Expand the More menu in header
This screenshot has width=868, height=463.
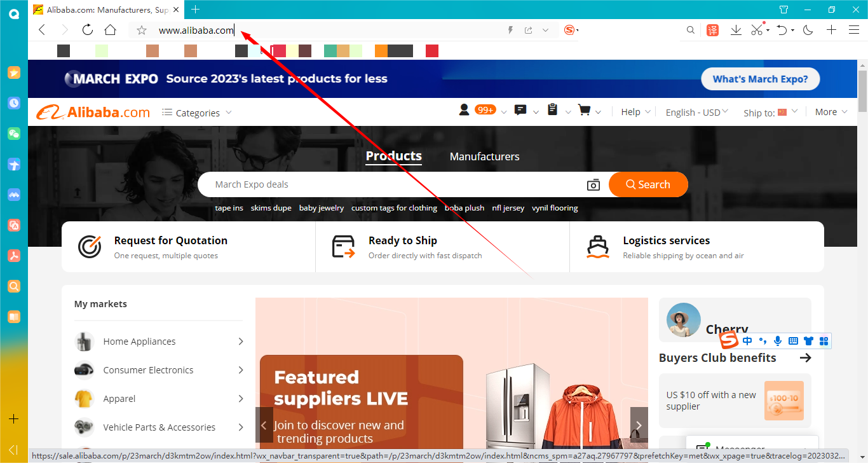[x=831, y=112]
